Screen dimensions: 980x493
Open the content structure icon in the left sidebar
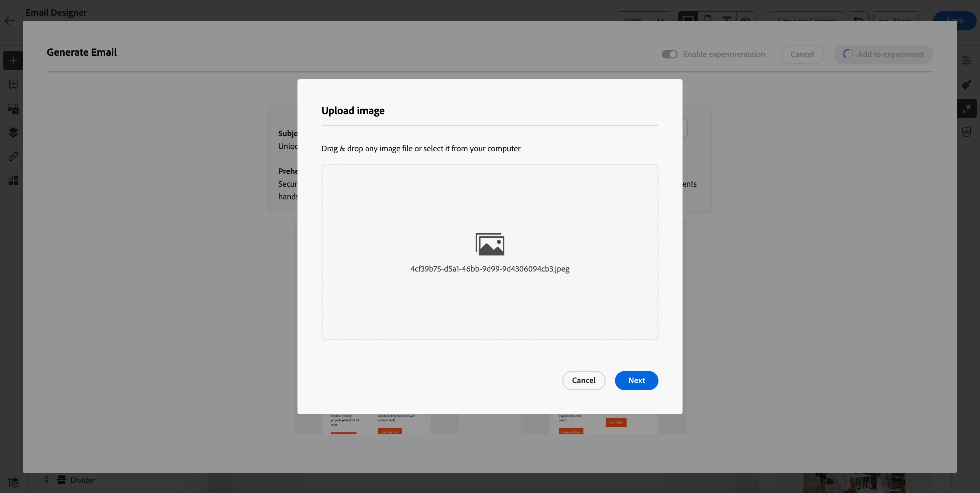tap(13, 85)
